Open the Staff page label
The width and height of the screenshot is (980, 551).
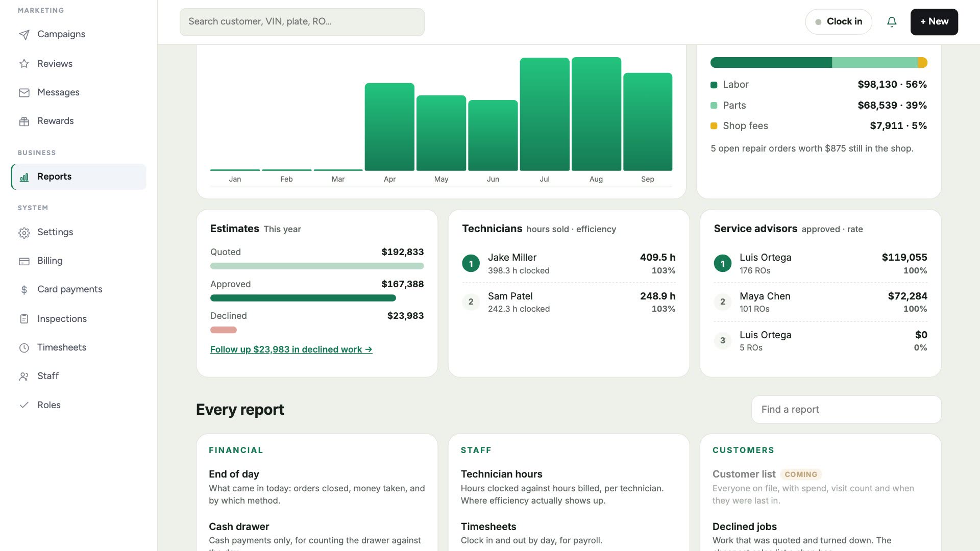click(x=48, y=376)
